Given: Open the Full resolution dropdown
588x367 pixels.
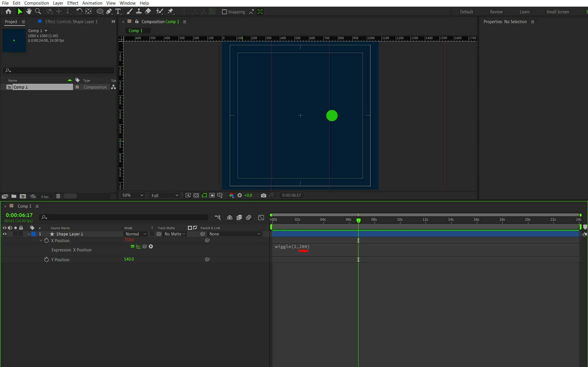Looking at the screenshot, I should click(165, 195).
